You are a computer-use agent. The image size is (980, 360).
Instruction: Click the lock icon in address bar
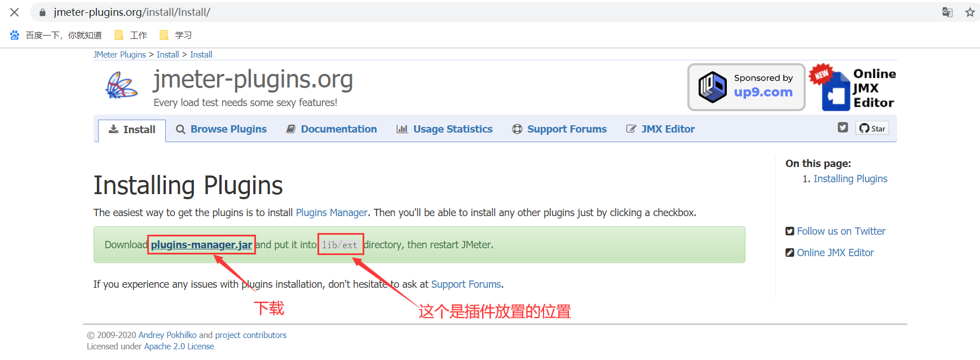coord(42,12)
